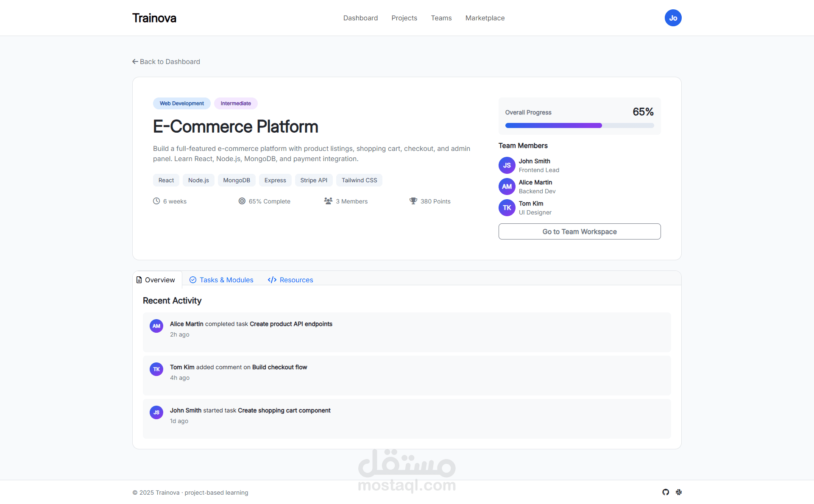Go to Projects in the navigation
Screen dimensions: 814x504
(x=404, y=18)
